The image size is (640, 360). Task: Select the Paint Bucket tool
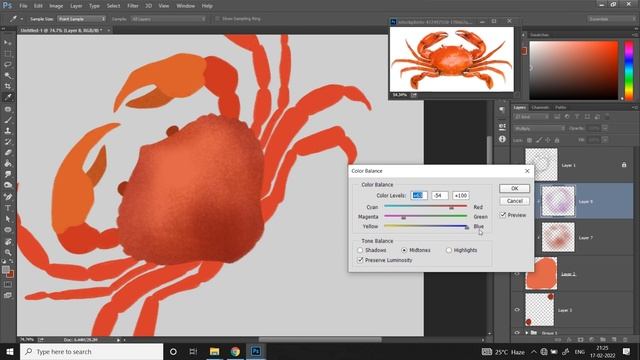pos(8,163)
